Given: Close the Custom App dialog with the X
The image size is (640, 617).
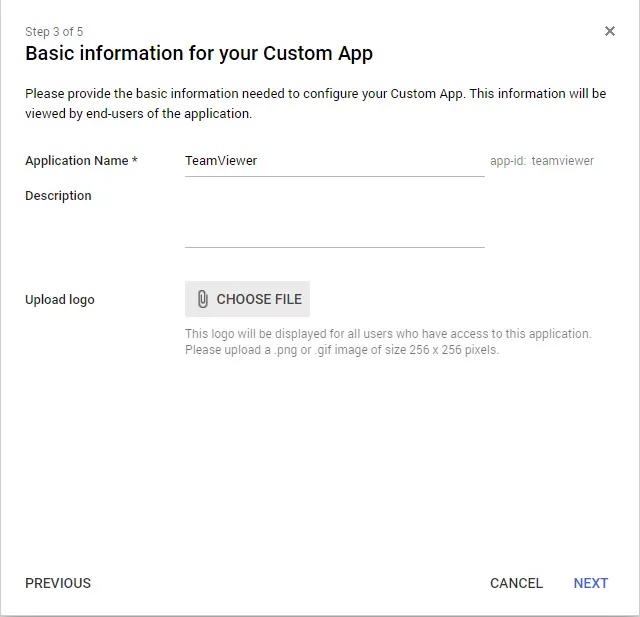Looking at the screenshot, I should pyautogui.click(x=610, y=31).
